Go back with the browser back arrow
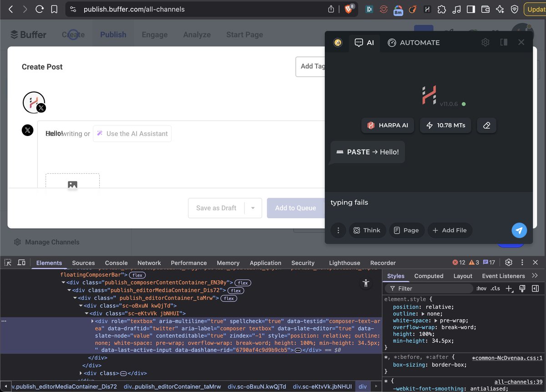Viewport: 546px width, 392px height. tap(10, 9)
